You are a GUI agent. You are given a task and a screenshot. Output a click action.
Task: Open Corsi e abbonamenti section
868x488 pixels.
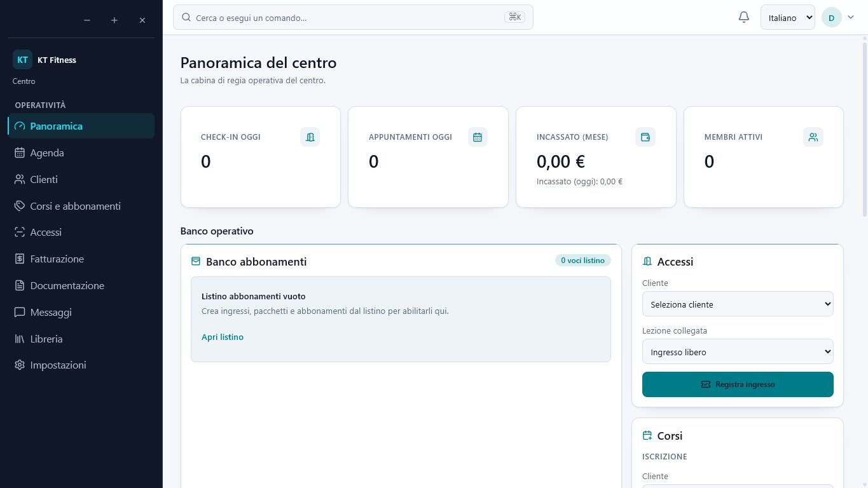point(81,206)
